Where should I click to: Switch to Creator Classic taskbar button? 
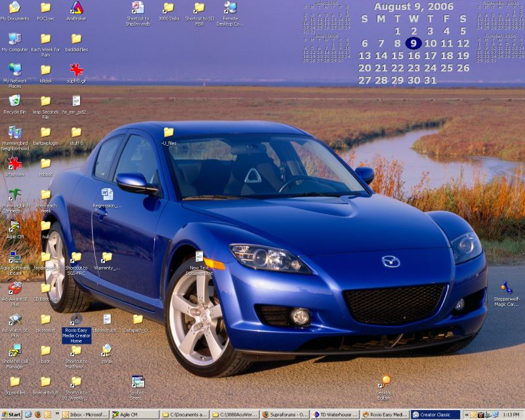tap(434, 415)
